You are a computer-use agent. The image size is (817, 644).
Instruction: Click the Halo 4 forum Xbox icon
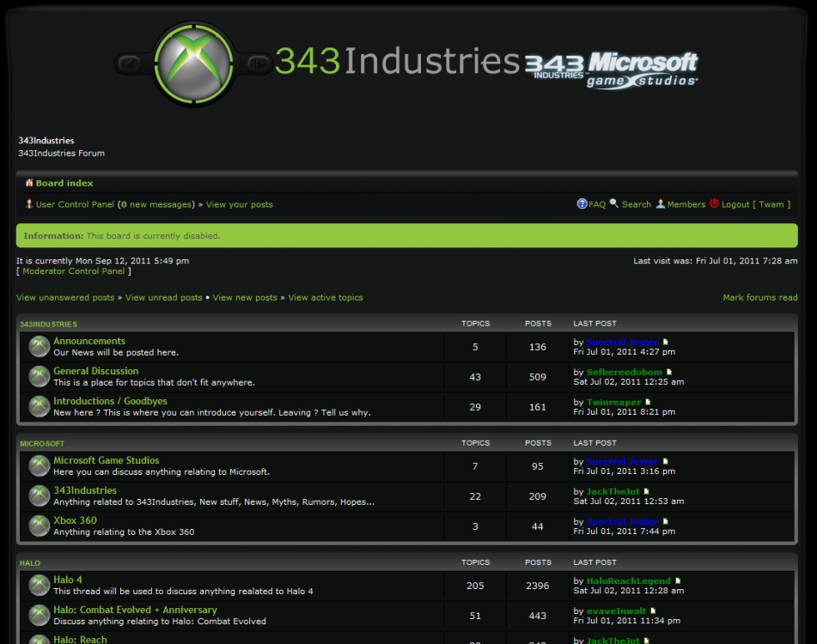point(40,586)
